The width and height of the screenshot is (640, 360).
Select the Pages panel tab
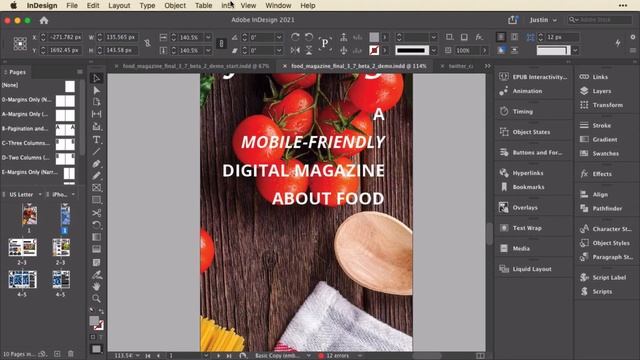click(x=18, y=72)
